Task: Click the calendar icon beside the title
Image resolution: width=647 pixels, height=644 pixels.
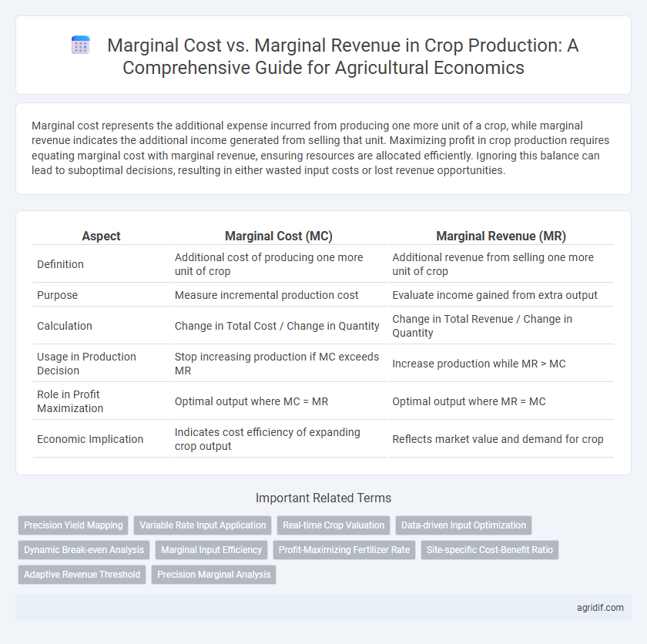Action: click(x=80, y=45)
